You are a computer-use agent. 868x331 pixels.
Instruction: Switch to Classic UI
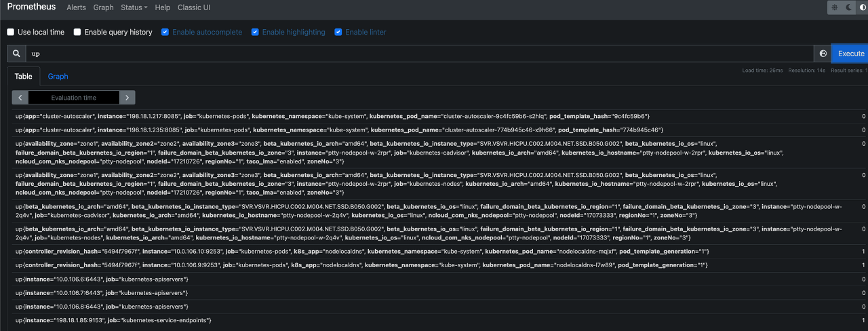tap(194, 7)
